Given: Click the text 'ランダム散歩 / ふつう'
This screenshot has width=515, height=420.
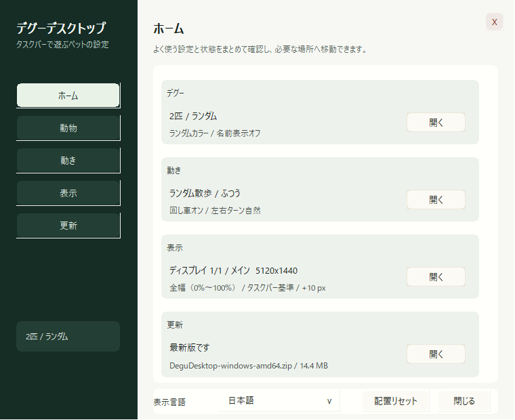Looking at the screenshot, I should coord(205,193).
